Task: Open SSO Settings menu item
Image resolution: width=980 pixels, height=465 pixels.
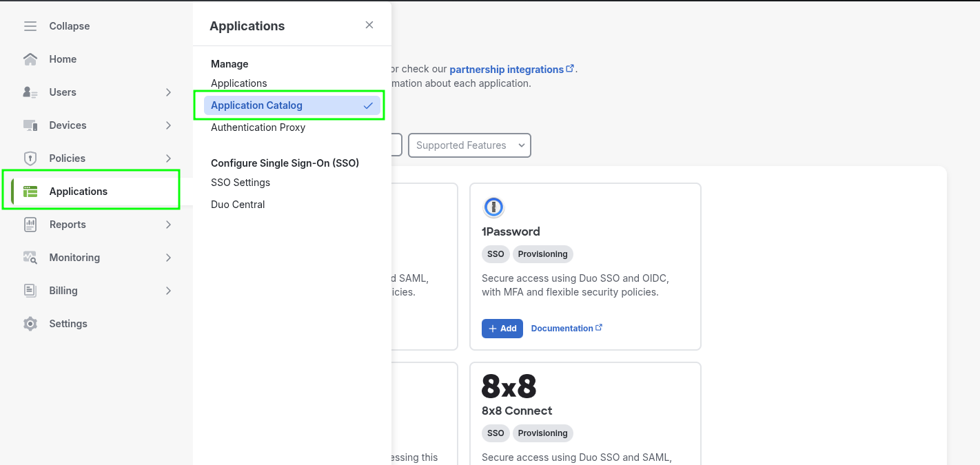Action: coord(241,183)
